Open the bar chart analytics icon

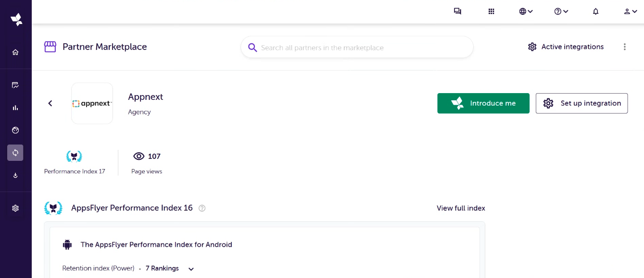tap(15, 108)
